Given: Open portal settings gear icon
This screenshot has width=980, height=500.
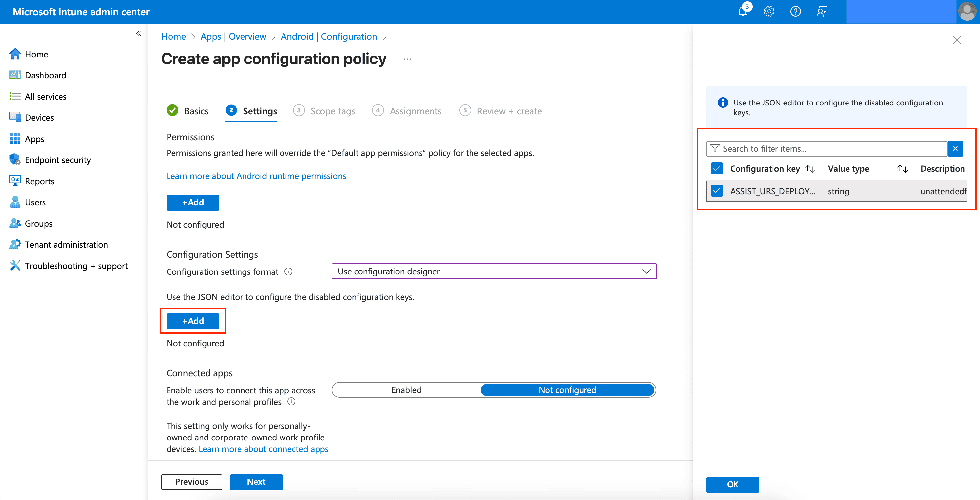Looking at the screenshot, I should [x=769, y=12].
